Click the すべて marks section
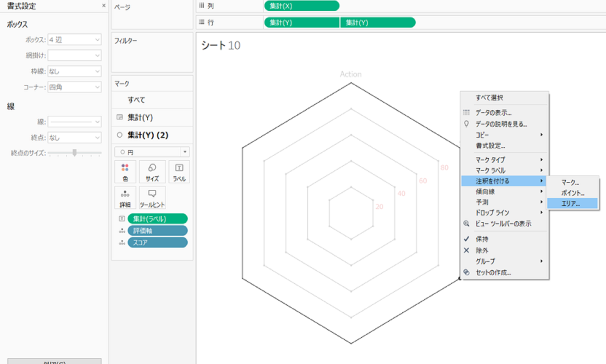The width and height of the screenshot is (606, 364). (x=136, y=100)
